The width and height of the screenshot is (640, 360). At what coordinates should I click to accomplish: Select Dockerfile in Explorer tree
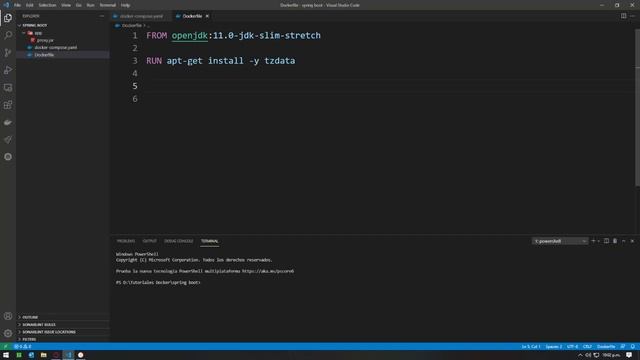pyautogui.click(x=62, y=55)
